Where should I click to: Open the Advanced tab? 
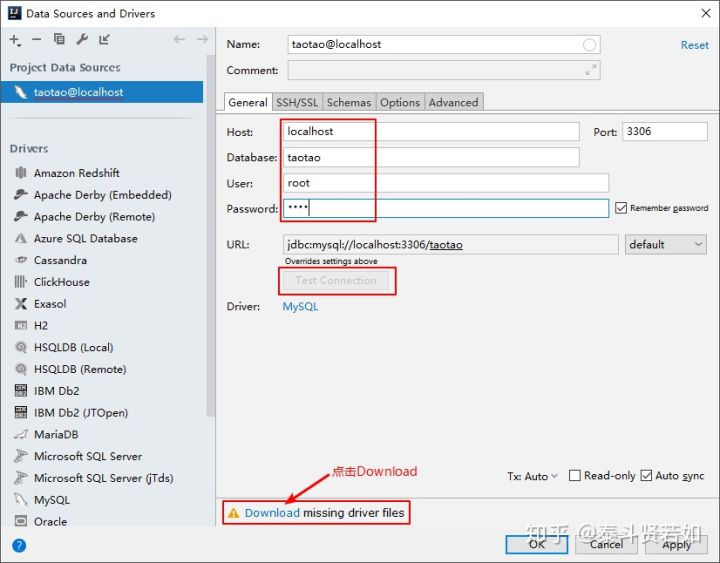coord(454,102)
